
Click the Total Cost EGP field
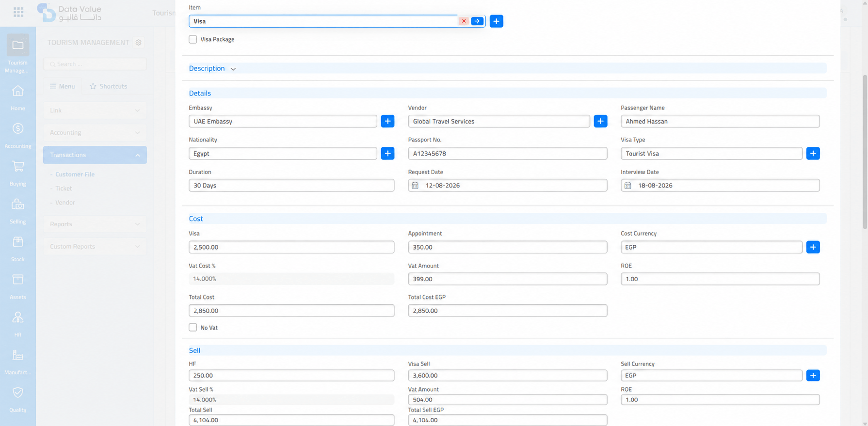click(508, 311)
